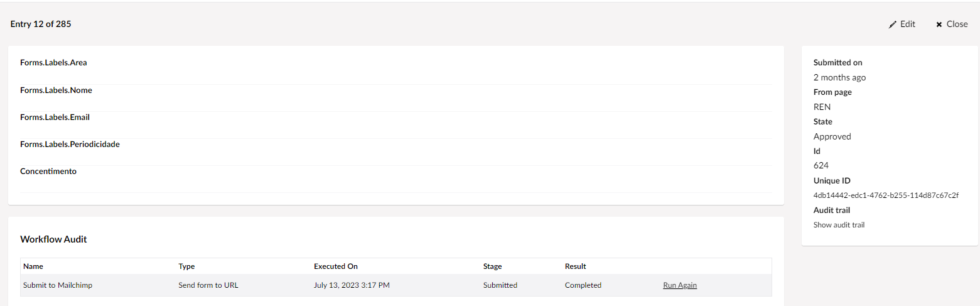Click the Forms.Labels.Periodicidade field label
The width and height of the screenshot is (980, 306).
point(70,145)
